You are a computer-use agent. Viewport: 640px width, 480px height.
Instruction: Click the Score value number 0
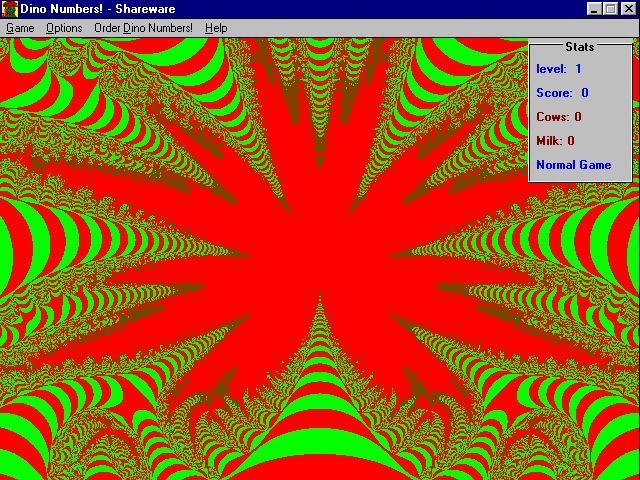point(585,93)
